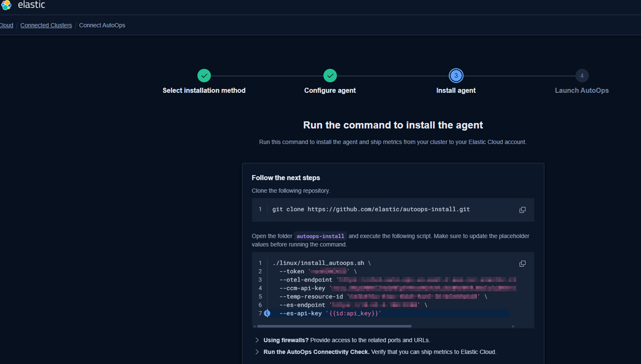The image size is (641, 364).
Task: Click the autoops-install folder code badge
Action: tap(320, 236)
